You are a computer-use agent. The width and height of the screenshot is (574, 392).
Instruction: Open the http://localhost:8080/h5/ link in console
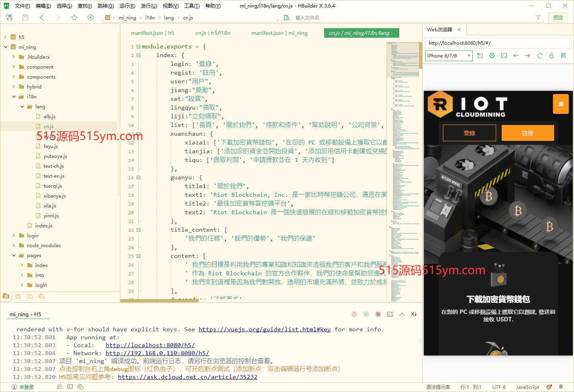tap(150, 345)
